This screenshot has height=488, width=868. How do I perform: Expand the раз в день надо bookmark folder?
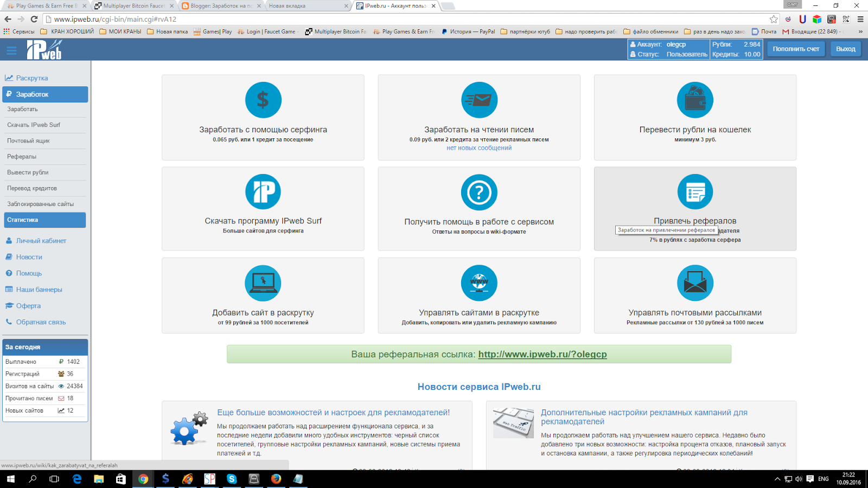(x=714, y=31)
